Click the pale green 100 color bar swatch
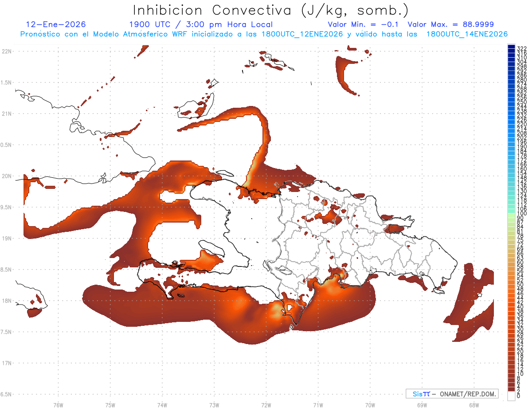Image resolution: width=532 pixels, height=411 pixels. click(x=511, y=215)
